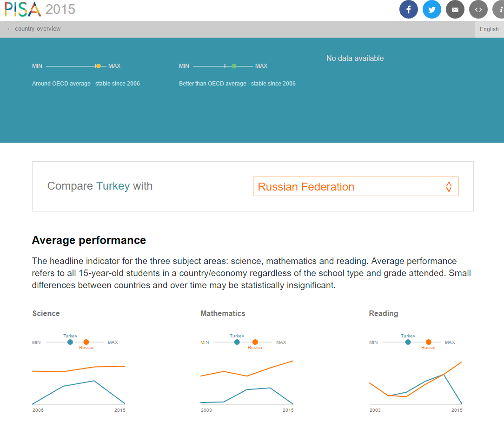The height and width of the screenshot is (422, 504).
Task: Select Russia dot on Reading scale
Action: (428, 342)
